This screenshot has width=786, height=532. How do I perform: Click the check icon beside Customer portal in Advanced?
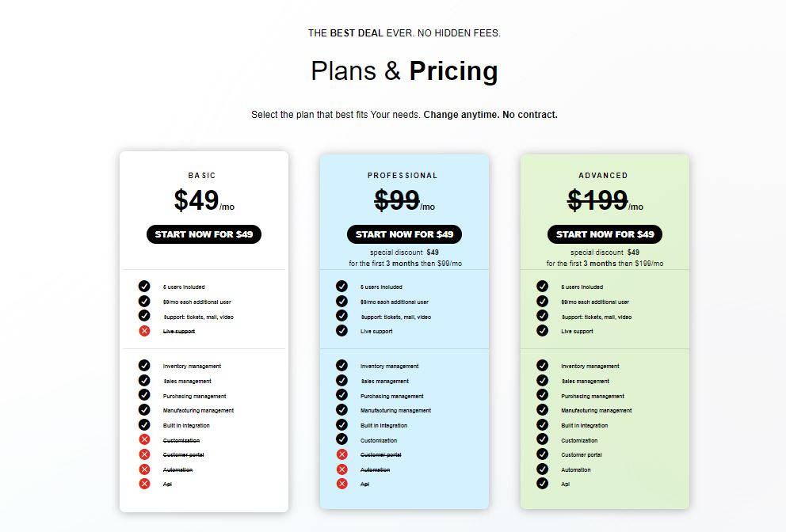[543, 454]
